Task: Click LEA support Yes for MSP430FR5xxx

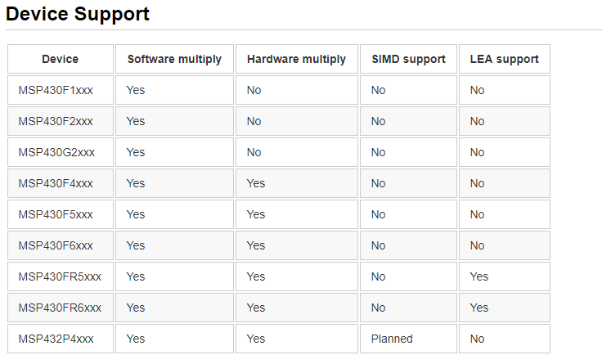Action: point(479,276)
